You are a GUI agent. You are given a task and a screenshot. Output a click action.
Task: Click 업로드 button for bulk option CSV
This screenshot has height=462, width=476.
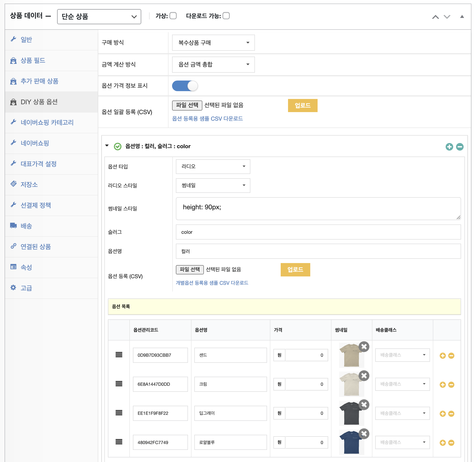pyautogui.click(x=302, y=106)
